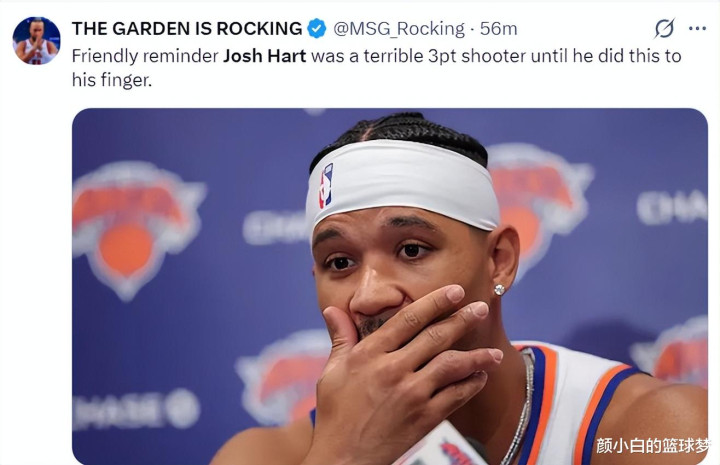Open the three-dot more options menu
720x465 pixels.
(698, 28)
